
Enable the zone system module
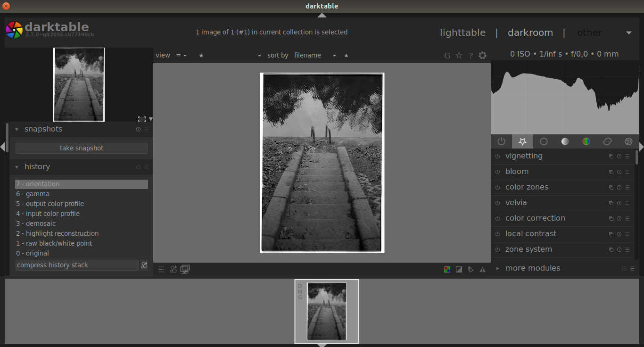point(497,250)
